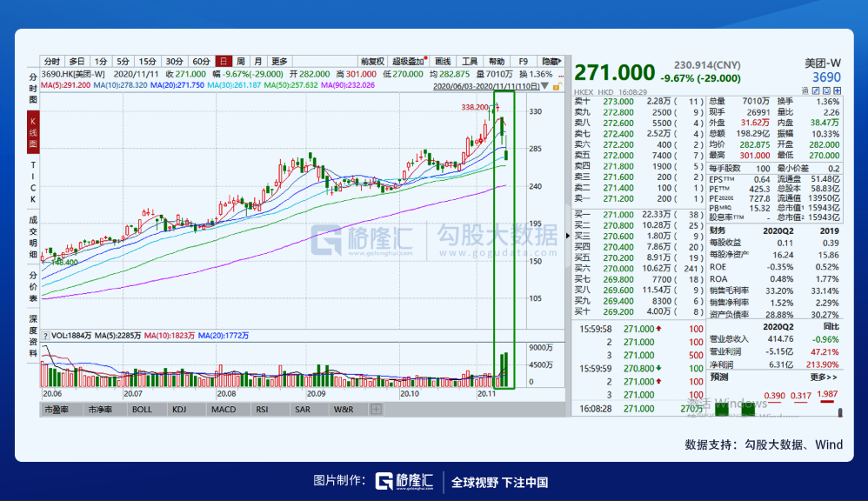Select the K线图 sidebar view
Image resolution: width=868 pixels, height=501 pixels.
click(x=33, y=133)
